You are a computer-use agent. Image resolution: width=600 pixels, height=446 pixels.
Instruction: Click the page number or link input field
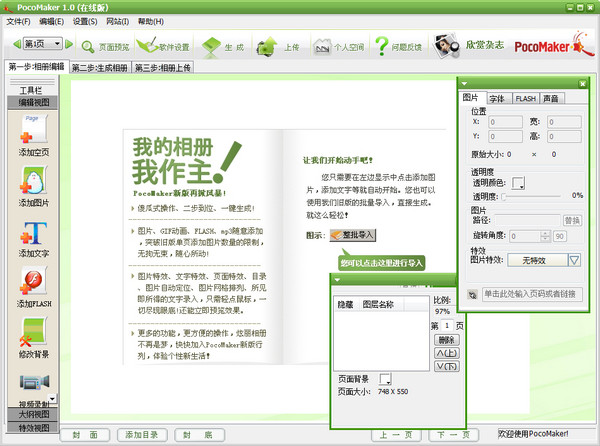[x=530, y=294]
